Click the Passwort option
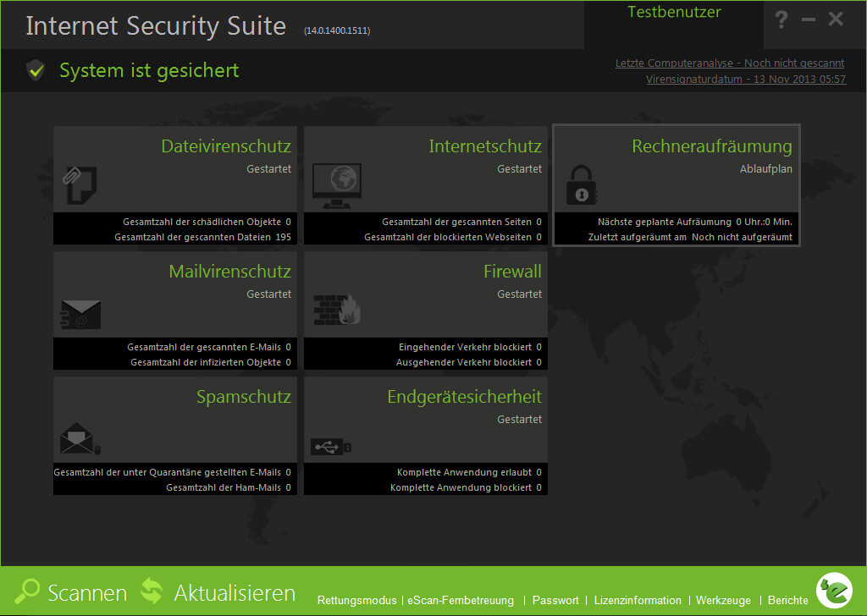 [x=556, y=601]
